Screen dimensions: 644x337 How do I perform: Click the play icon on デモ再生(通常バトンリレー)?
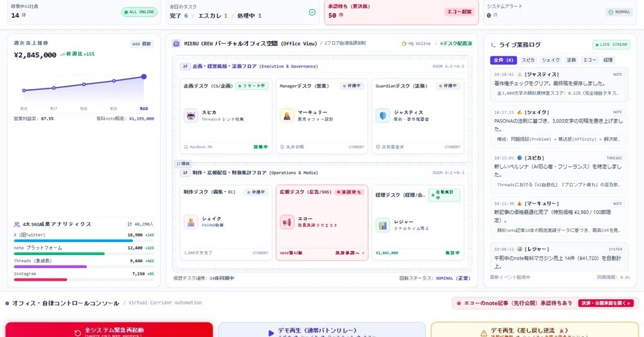pos(272,333)
